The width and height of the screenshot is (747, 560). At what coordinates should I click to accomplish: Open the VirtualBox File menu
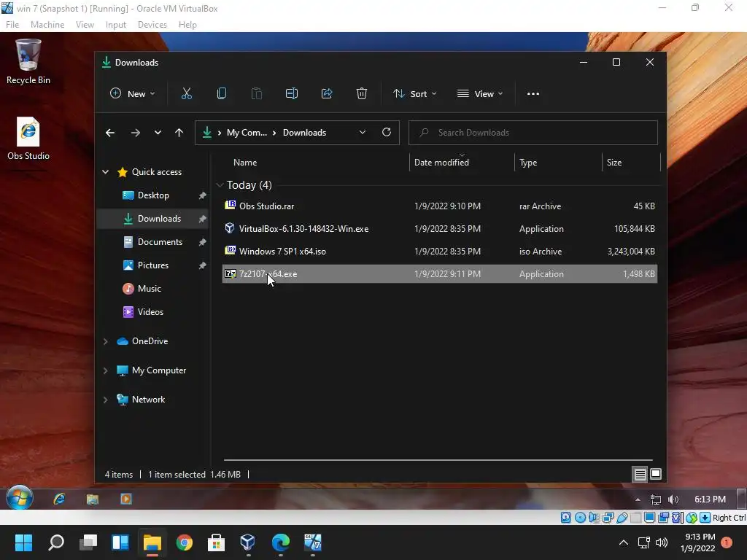(12, 25)
